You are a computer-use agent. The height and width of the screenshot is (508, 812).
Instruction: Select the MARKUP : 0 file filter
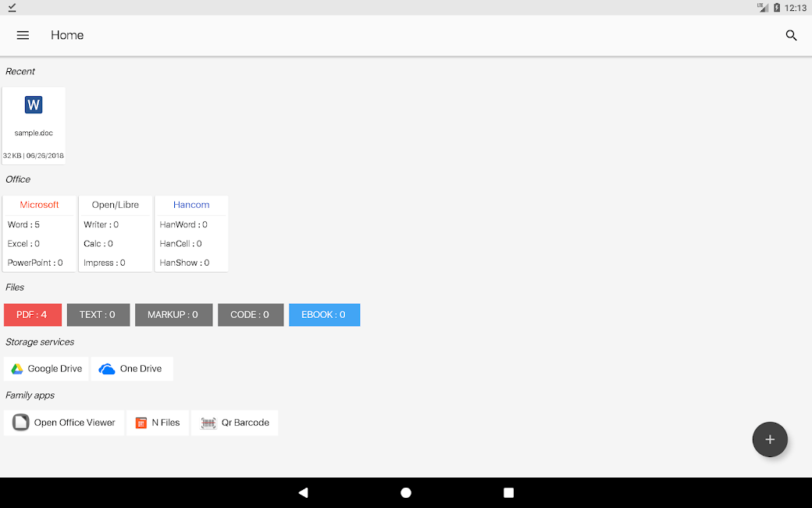point(173,315)
